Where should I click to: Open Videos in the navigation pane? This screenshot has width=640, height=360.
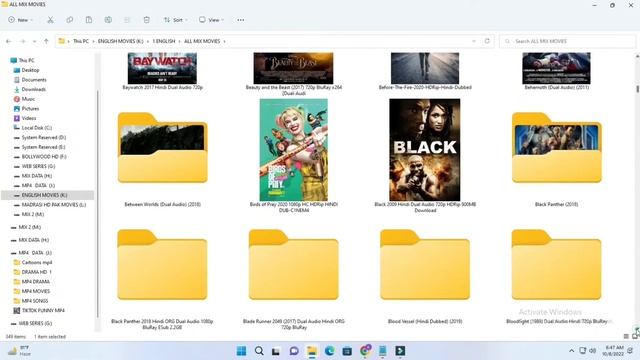(29, 118)
